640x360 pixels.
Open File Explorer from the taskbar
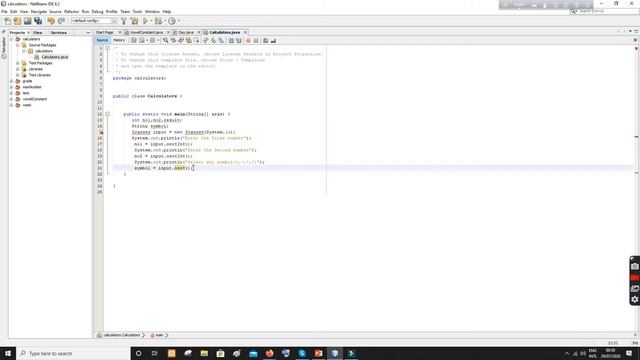(x=204, y=353)
